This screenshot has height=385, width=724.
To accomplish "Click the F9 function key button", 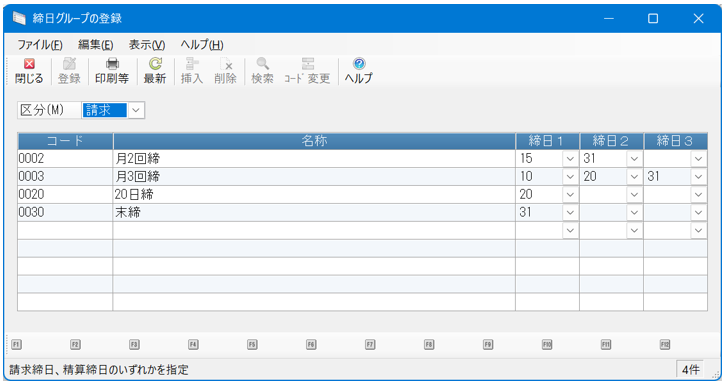I will [x=488, y=344].
